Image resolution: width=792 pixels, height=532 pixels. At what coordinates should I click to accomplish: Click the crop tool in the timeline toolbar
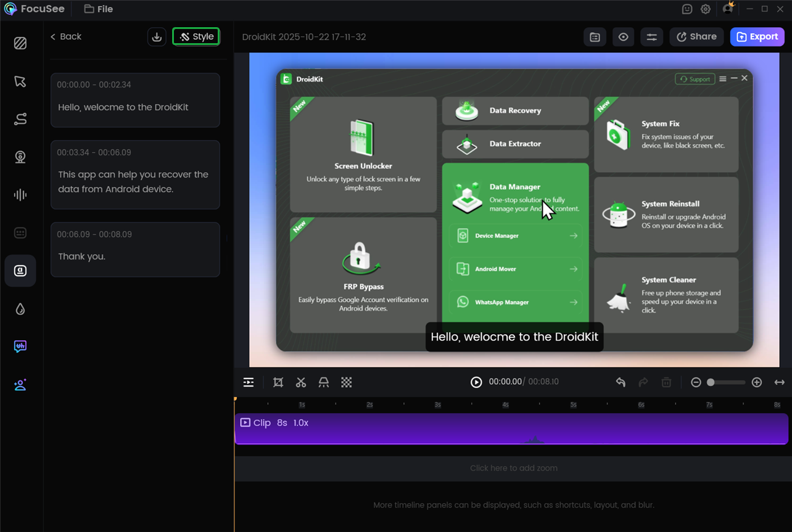(x=278, y=382)
